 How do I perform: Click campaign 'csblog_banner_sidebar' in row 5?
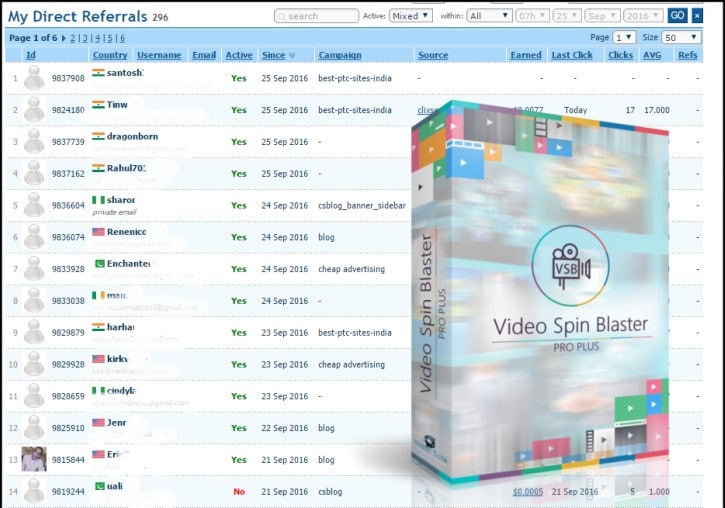(362, 206)
